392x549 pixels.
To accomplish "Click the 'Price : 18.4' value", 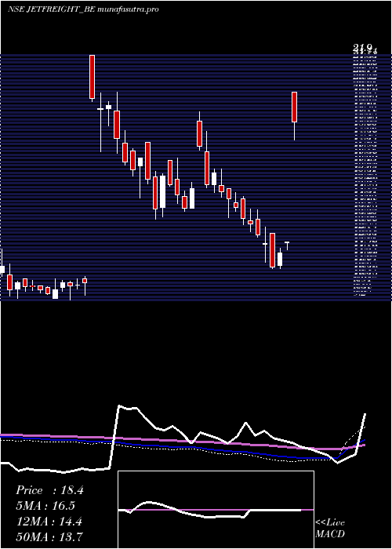I will [x=49, y=490].
